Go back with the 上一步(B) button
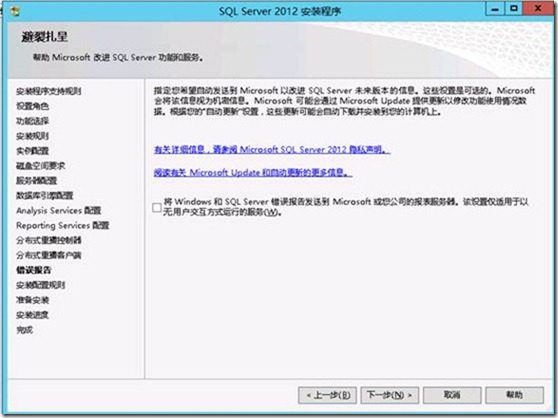 click(x=327, y=395)
